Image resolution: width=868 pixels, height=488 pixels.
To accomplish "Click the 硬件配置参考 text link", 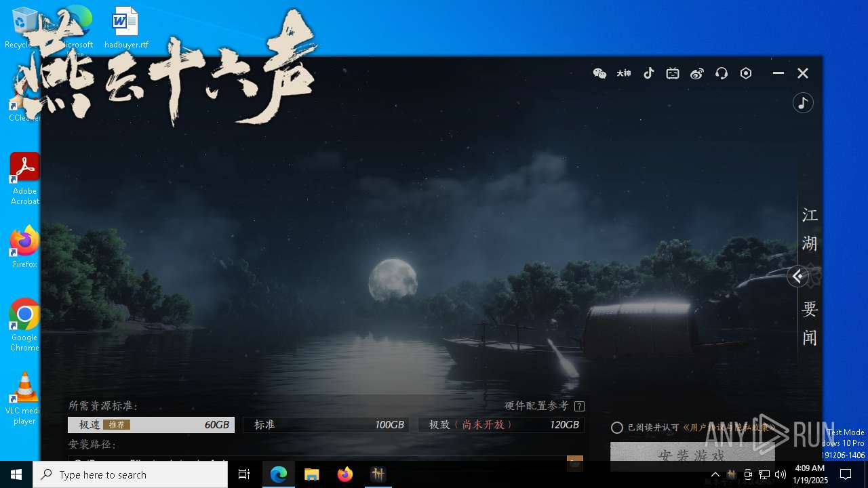I will 536,405.
